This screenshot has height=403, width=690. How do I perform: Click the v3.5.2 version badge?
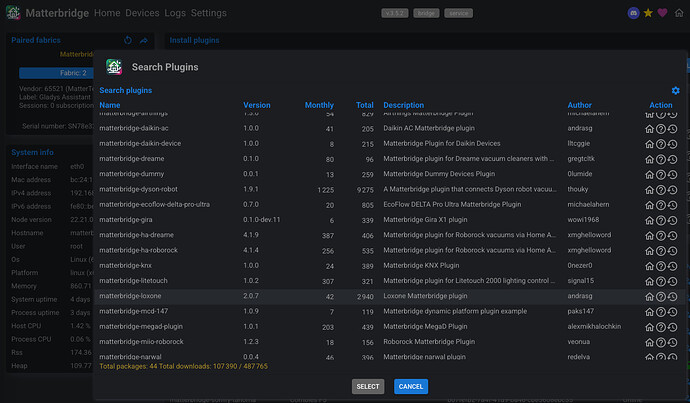point(395,13)
